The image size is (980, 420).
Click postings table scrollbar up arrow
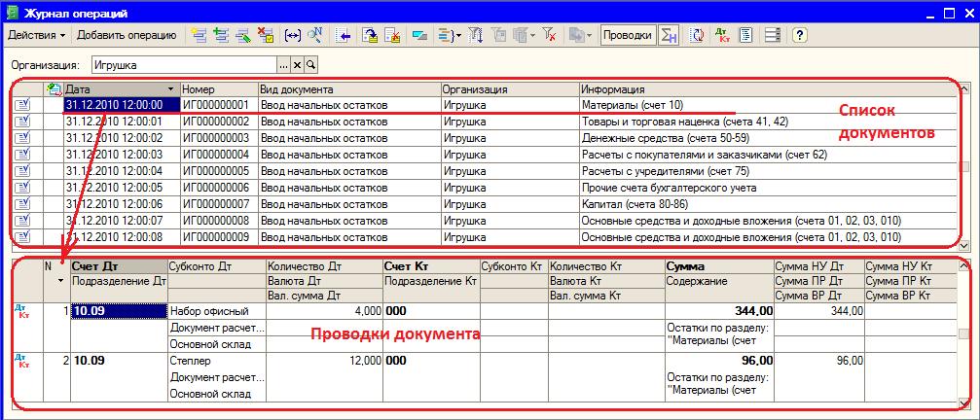coord(964,265)
